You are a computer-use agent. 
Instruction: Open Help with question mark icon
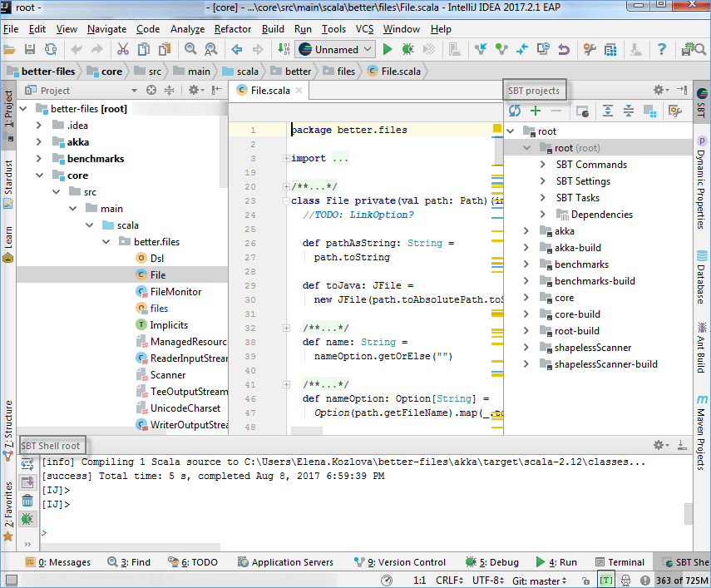[662, 49]
